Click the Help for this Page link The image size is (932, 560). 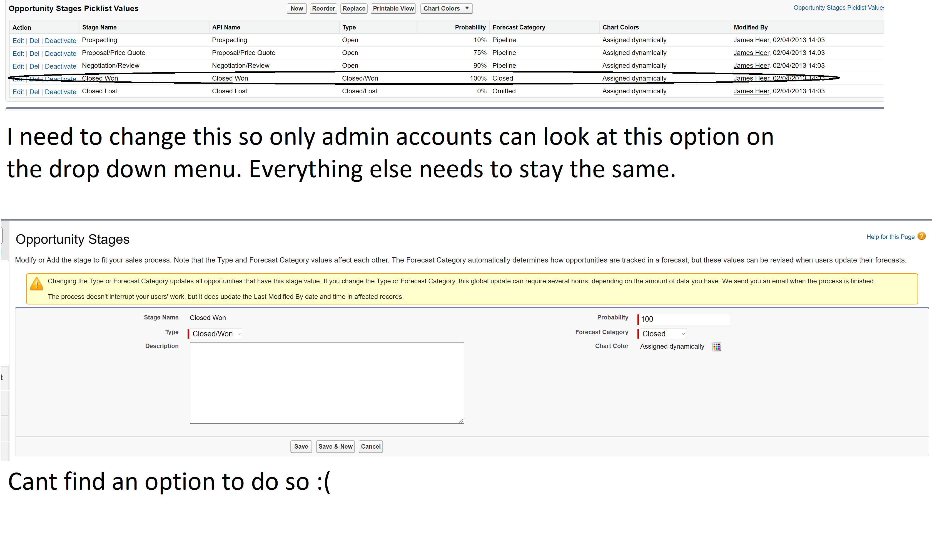[x=890, y=237]
